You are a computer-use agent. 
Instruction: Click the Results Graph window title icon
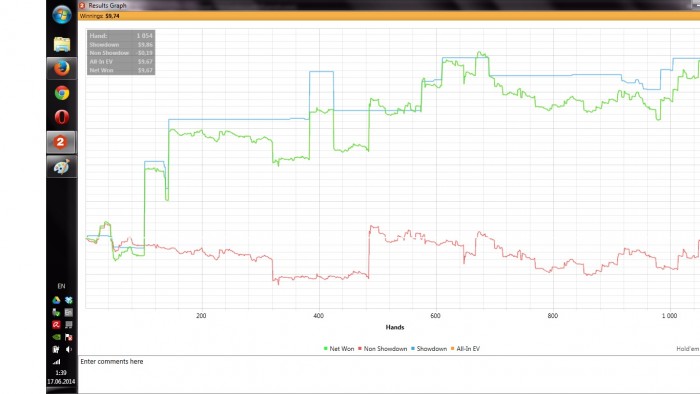coord(82,5)
